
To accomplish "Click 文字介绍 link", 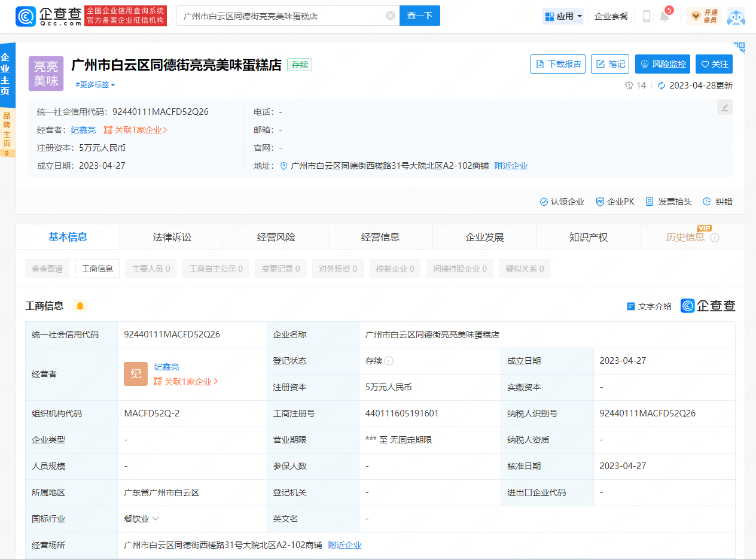I will pyautogui.click(x=649, y=306).
